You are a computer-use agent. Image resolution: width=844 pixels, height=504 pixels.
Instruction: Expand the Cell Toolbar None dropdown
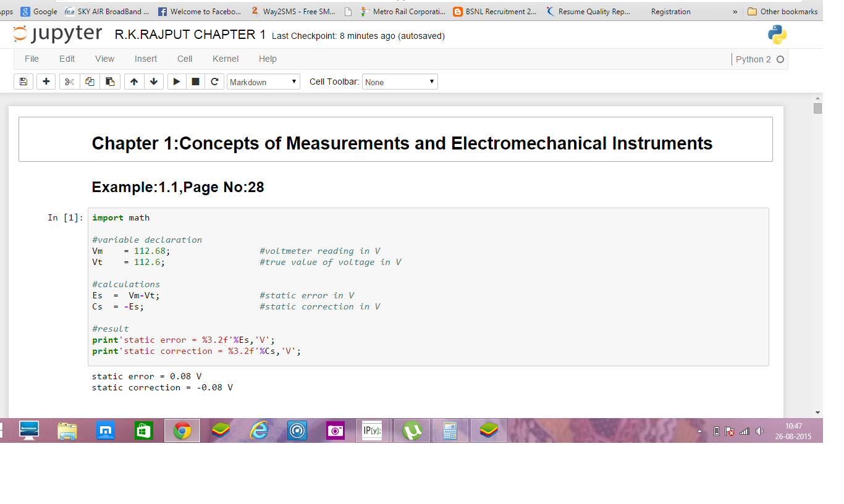coord(400,82)
